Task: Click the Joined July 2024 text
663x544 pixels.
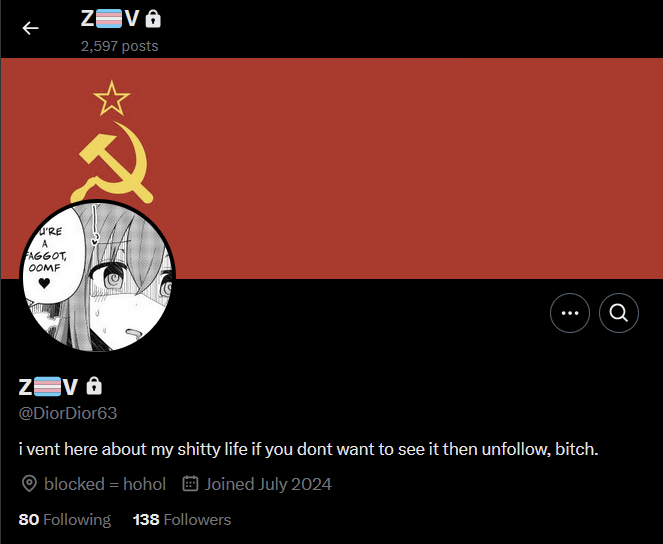Action: [268, 484]
